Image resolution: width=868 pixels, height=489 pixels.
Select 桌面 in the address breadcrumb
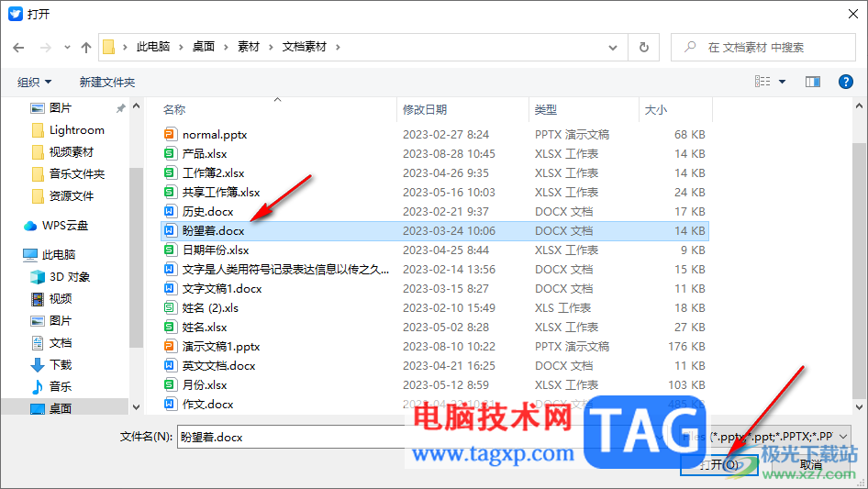tap(203, 47)
